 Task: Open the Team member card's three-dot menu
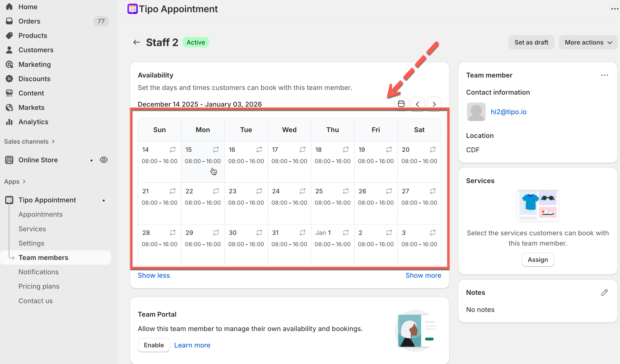click(x=604, y=75)
